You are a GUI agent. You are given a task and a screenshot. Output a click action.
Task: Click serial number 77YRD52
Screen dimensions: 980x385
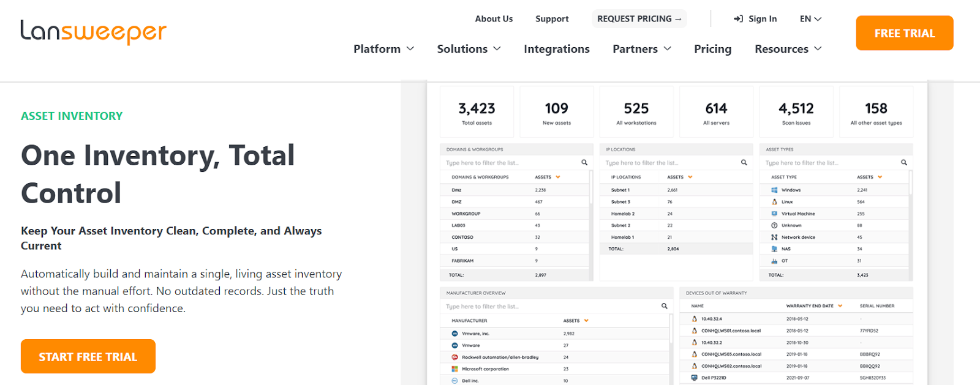pyautogui.click(x=869, y=331)
